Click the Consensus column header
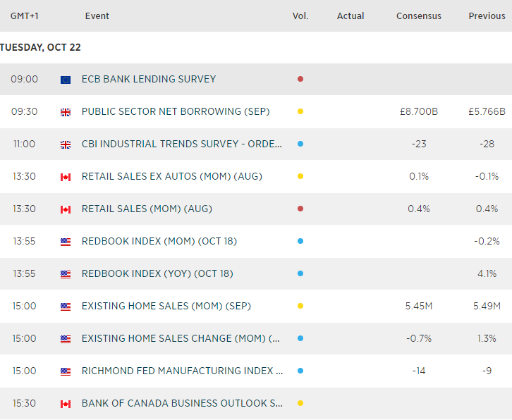 pyautogui.click(x=419, y=16)
